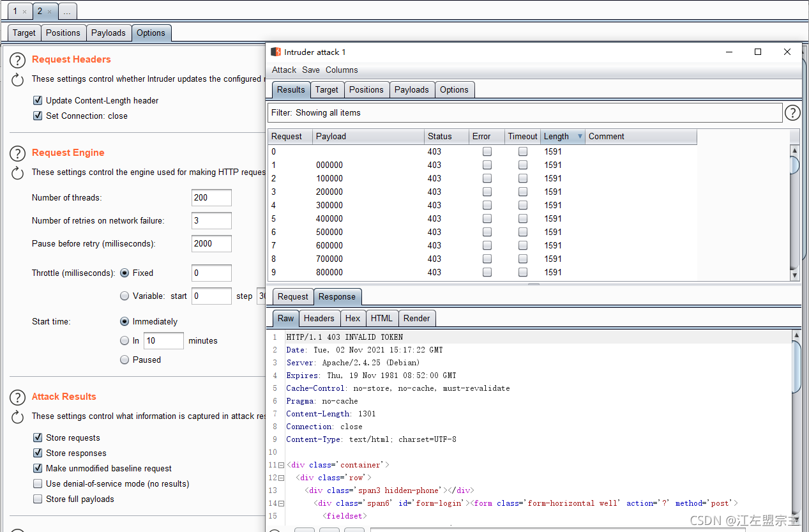Restore defaults for Request Headers section
The image size is (809, 532).
17,80
